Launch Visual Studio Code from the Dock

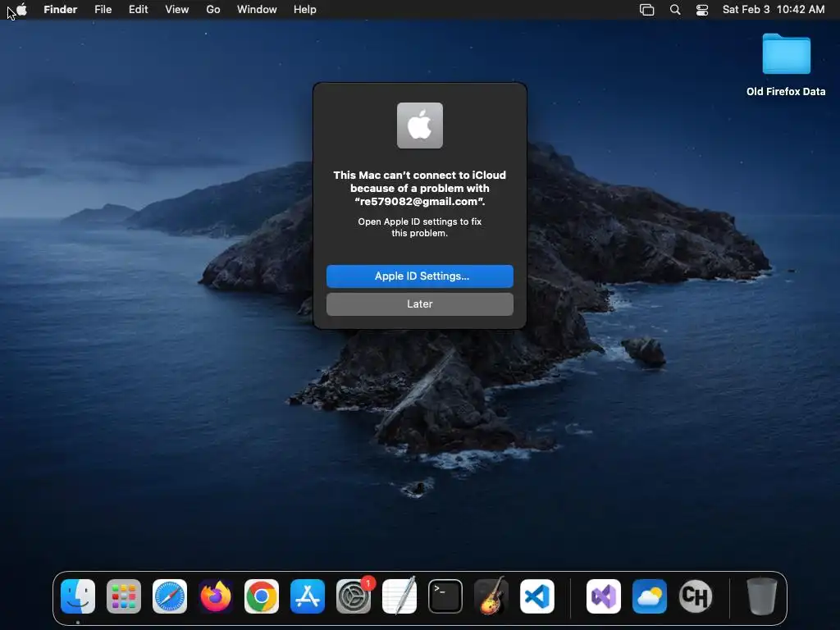tap(536, 596)
